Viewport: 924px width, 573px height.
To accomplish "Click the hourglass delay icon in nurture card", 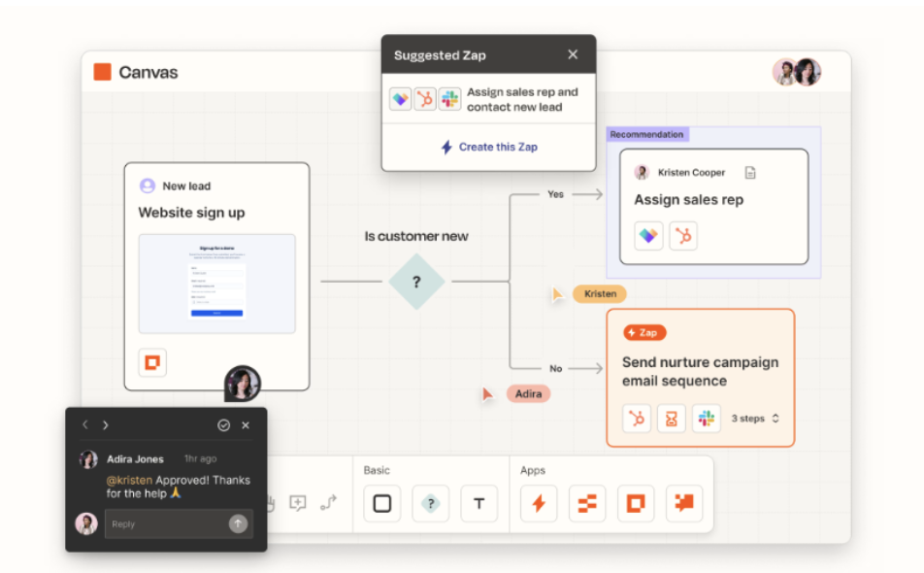I will 672,419.
